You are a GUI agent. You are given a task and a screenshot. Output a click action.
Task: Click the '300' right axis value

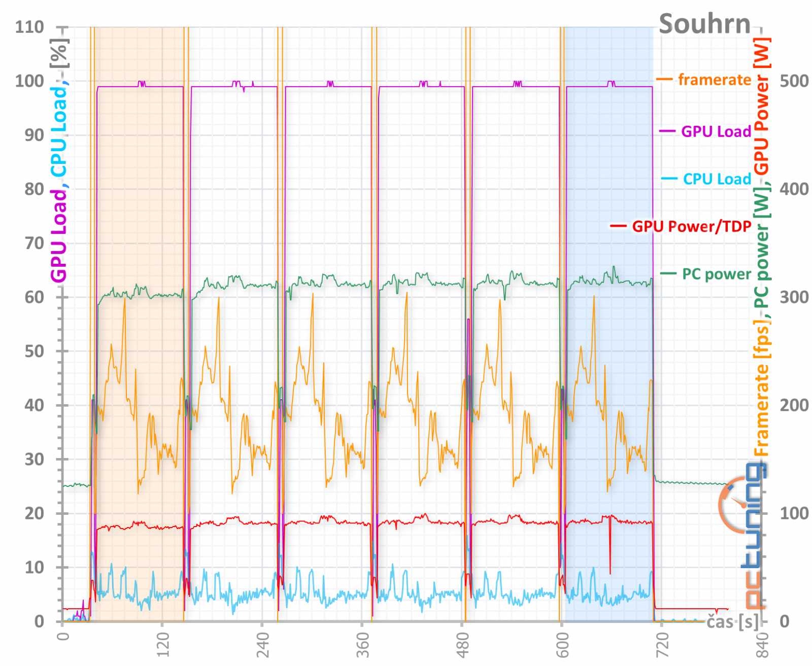pyautogui.click(x=794, y=297)
